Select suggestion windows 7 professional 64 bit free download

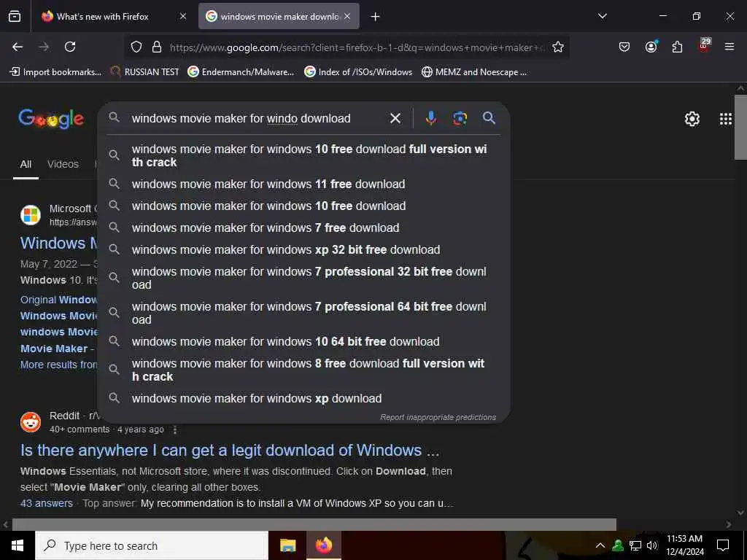303,313
